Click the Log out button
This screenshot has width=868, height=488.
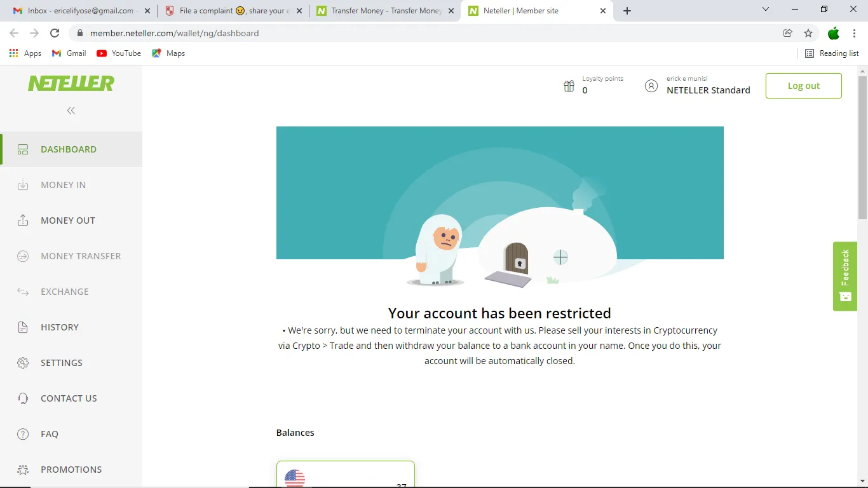[804, 86]
